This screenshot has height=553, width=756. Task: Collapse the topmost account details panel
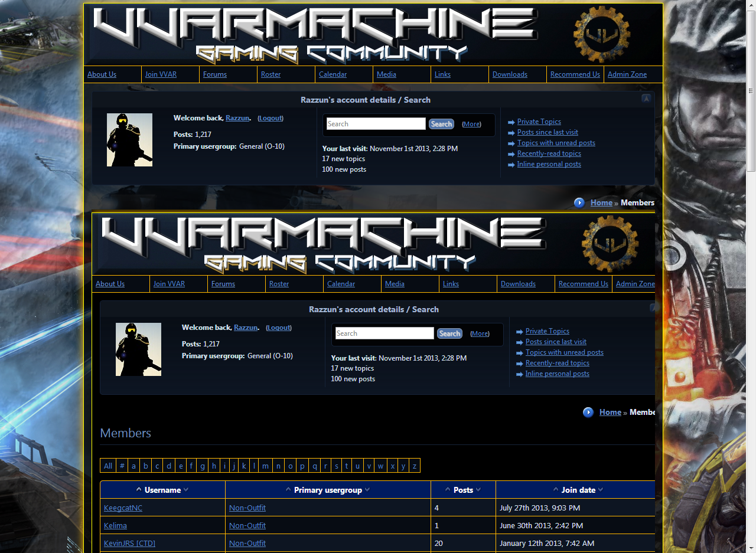(x=646, y=99)
